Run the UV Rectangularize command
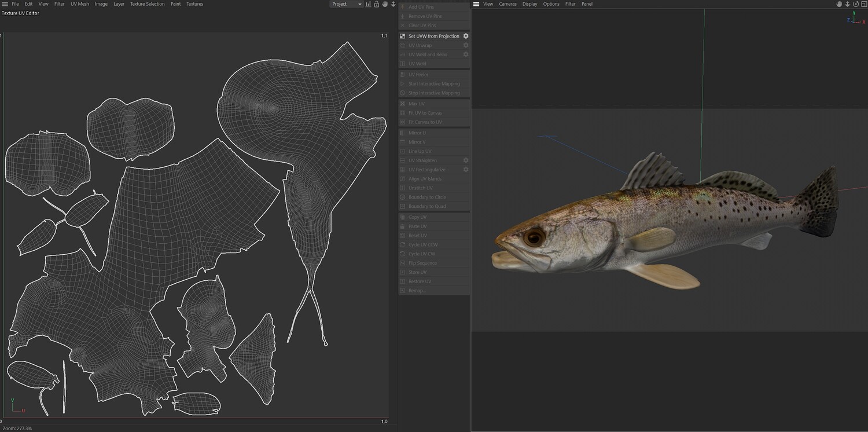The height and width of the screenshot is (432, 868). (430, 170)
